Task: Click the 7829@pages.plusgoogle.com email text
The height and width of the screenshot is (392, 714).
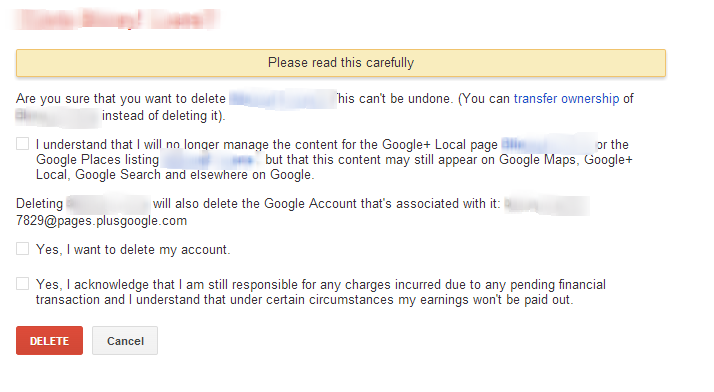Action: click(101, 221)
